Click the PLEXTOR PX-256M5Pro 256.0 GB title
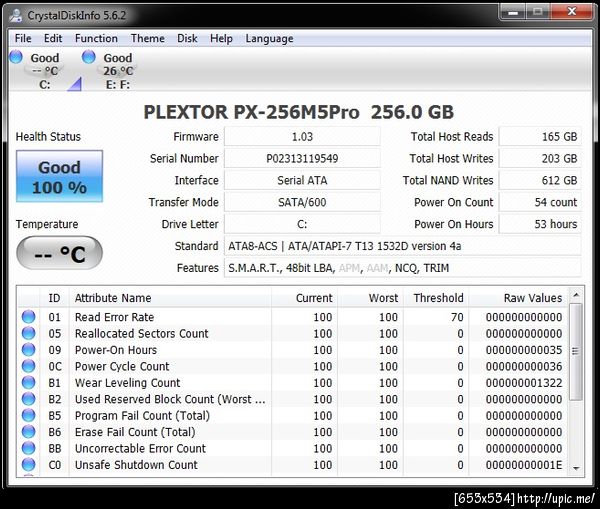Image resolution: width=600 pixels, height=509 pixels. [x=298, y=112]
